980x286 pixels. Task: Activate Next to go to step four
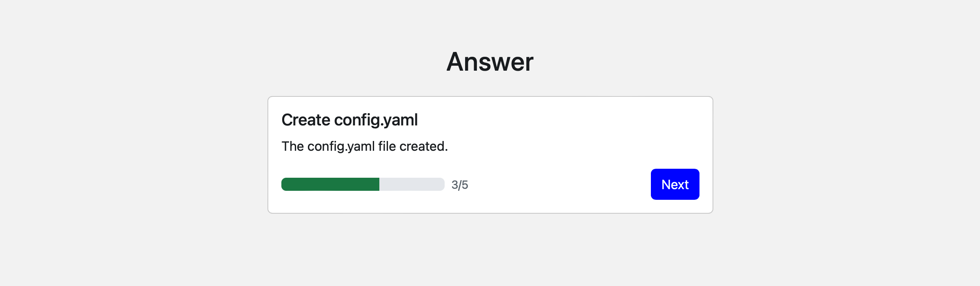pos(675,184)
